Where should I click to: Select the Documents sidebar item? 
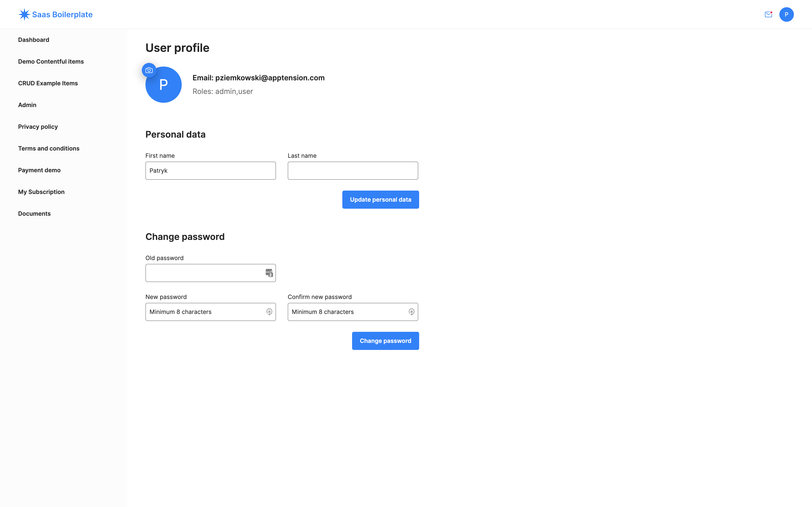click(x=34, y=213)
